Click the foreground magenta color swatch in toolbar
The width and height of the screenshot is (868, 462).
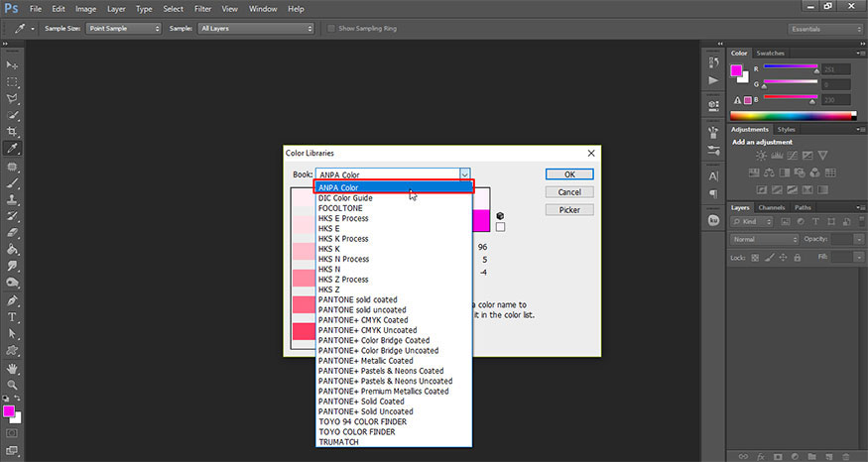[9, 410]
